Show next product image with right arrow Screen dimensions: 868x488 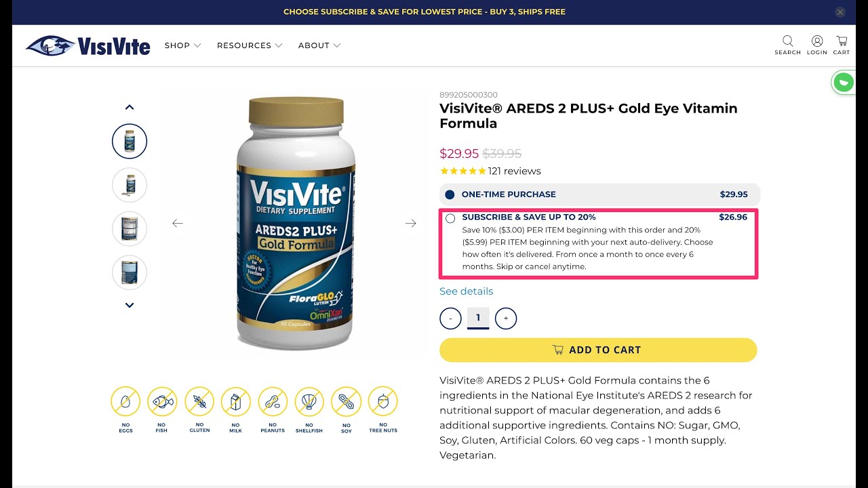(410, 223)
